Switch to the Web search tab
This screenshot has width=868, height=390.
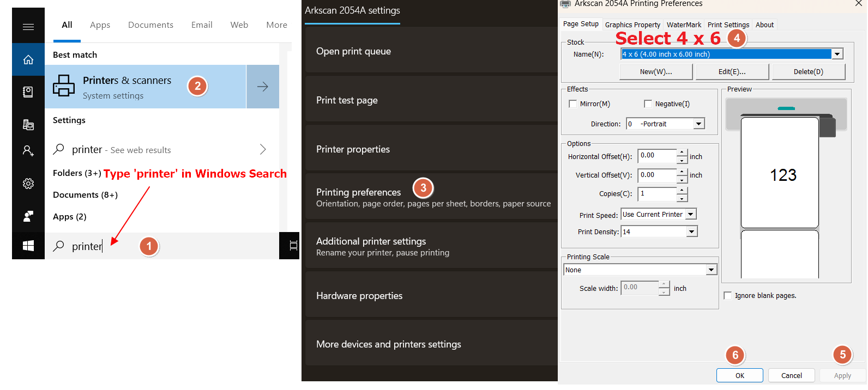pyautogui.click(x=239, y=25)
